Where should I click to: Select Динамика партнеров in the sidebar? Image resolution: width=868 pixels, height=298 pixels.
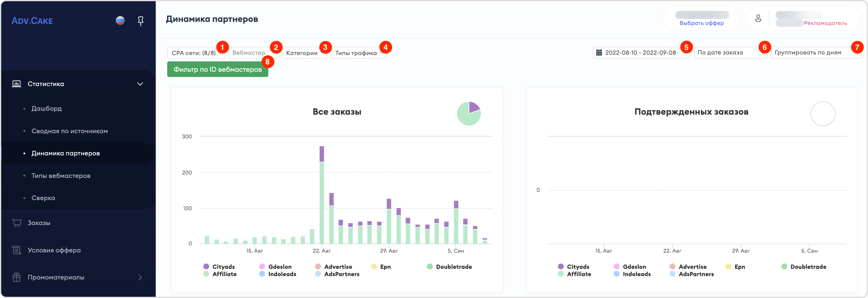tap(66, 153)
